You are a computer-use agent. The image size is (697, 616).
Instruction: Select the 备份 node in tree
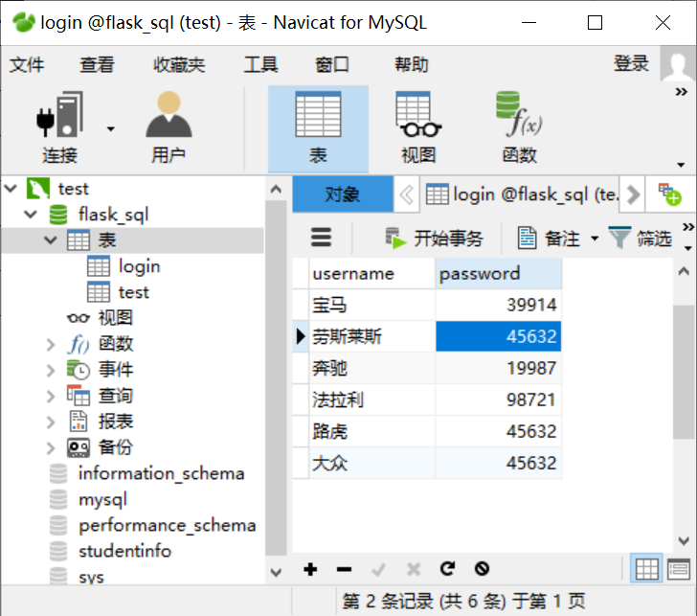click(116, 447)
